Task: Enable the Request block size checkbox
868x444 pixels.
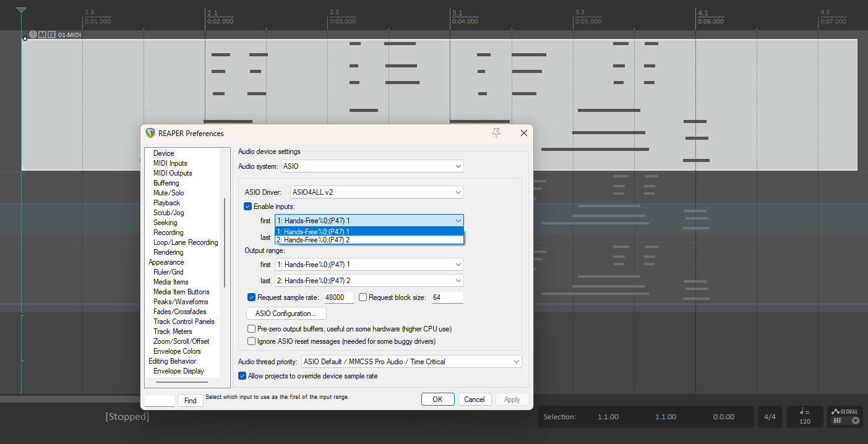Action: (363, 297)
